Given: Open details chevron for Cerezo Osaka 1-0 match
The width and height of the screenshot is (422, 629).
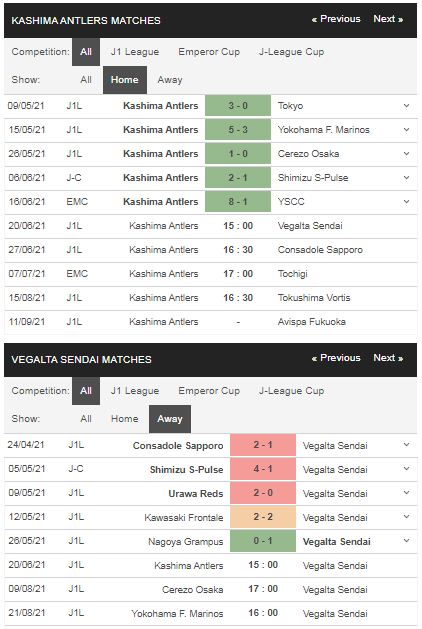Looking at the screenshot, I should pos(406,154).
